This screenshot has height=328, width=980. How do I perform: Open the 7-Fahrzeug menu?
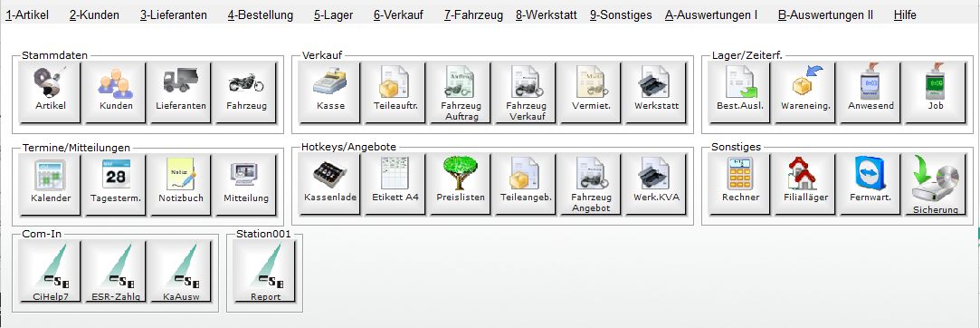tap(473, 15)
